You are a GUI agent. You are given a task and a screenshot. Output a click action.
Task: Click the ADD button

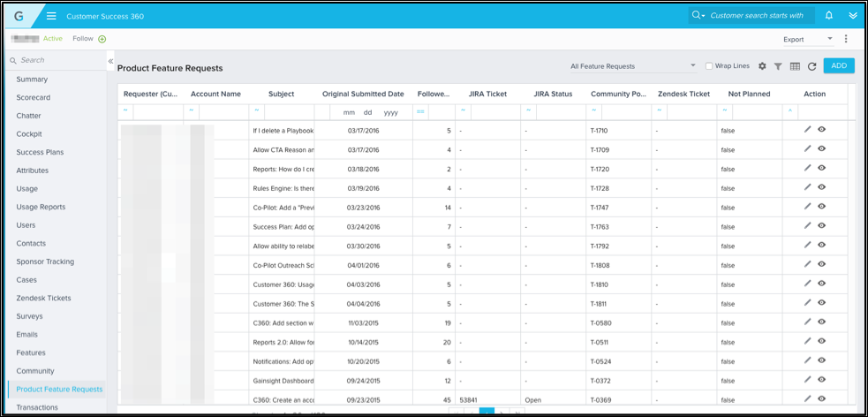pyautogui.click(x=839, y=65)
